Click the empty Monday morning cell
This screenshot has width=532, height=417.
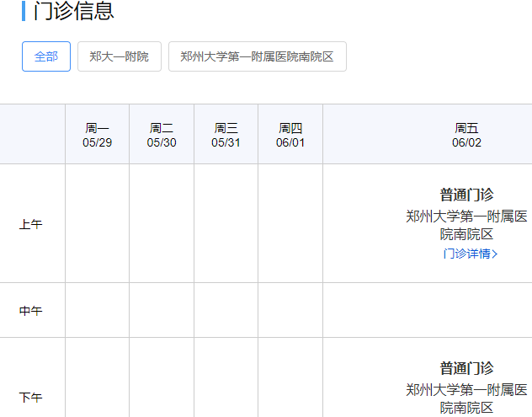[x=97, y=224]
